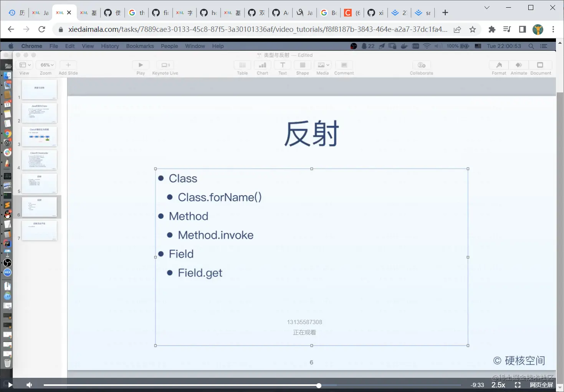Toggle the Format inspector panel

499,65
